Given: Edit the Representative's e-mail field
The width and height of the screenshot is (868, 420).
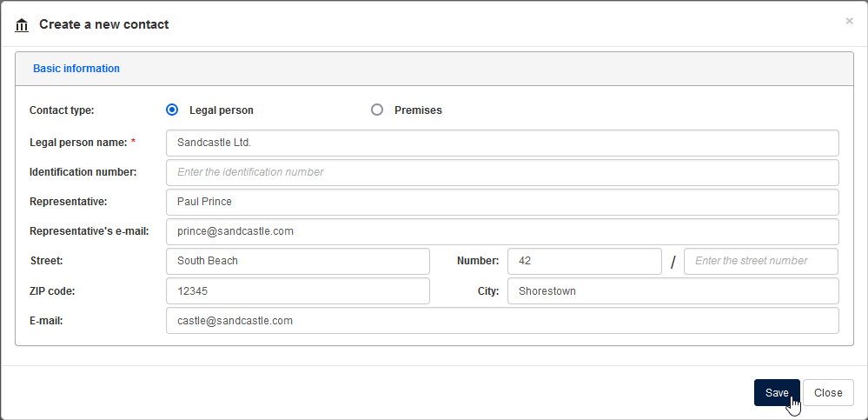Looking at the screenshot, I should click(502, 231).
